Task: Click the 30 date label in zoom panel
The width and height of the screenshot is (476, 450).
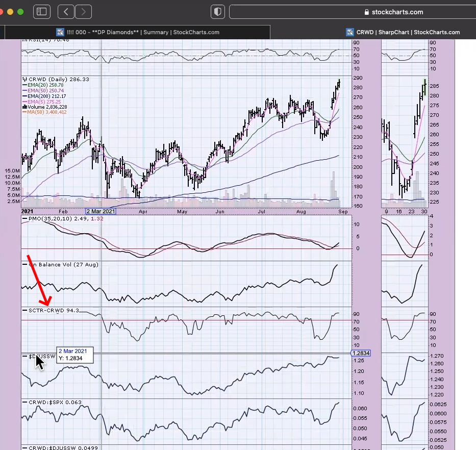Action: pyautogui.click(x=424, y=212)
